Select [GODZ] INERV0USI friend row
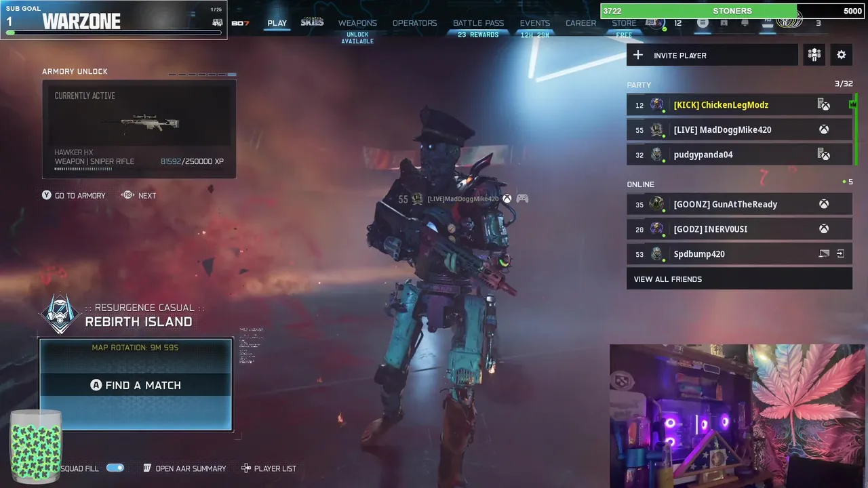 click(739, 229)
